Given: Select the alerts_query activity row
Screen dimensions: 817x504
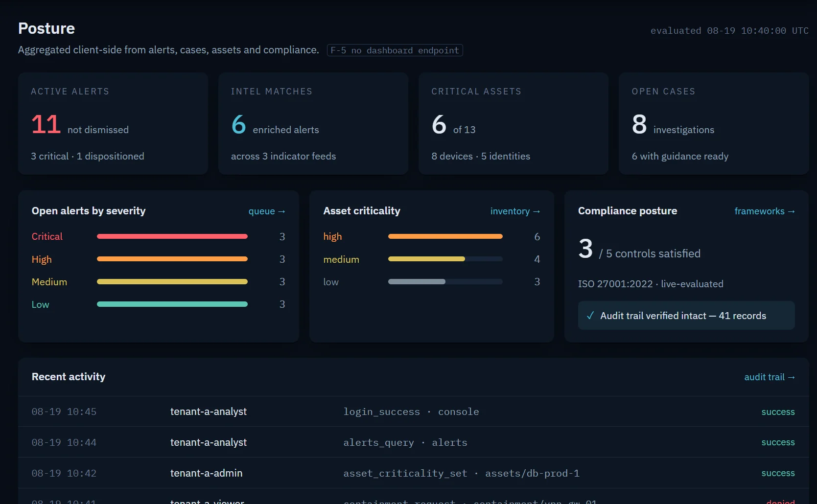Looking at the screenshot, I should click(x=413, y=442).
